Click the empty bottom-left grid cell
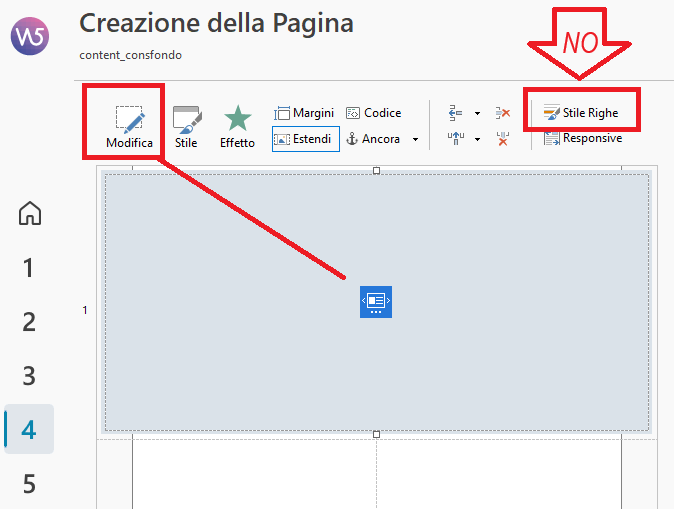The height and width of the screenshot is (510, 674). [254, 474]
